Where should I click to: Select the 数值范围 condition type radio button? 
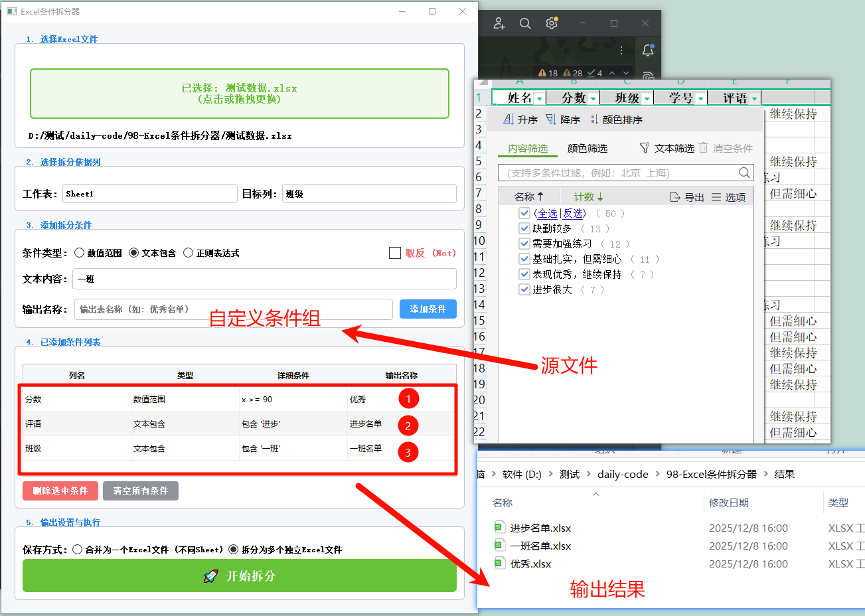pos(80,253)
